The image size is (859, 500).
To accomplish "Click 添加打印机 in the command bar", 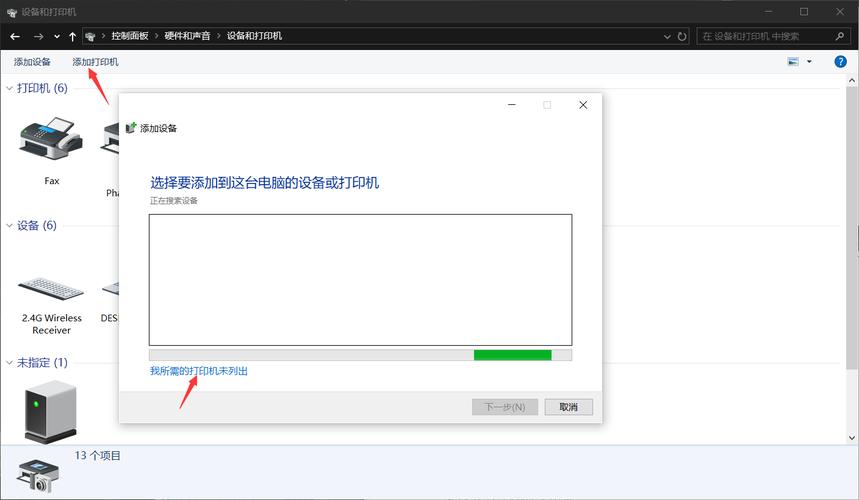I will [x=95, y=62].
